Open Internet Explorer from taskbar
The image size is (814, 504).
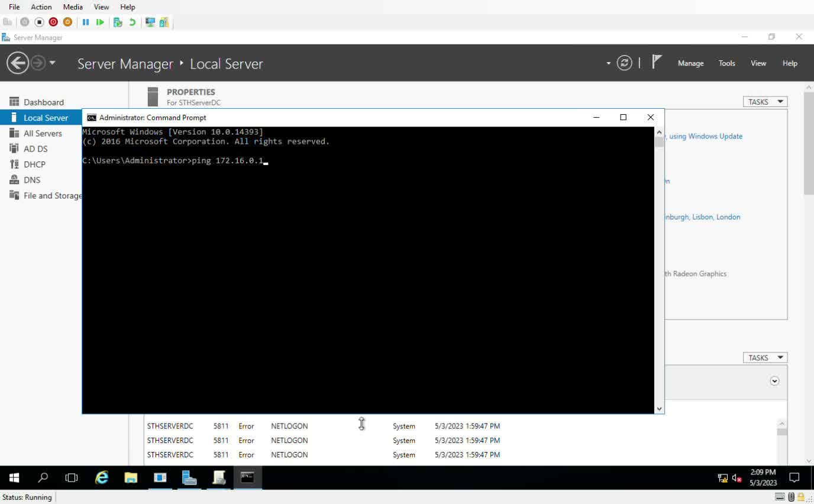tap(102, 477)
